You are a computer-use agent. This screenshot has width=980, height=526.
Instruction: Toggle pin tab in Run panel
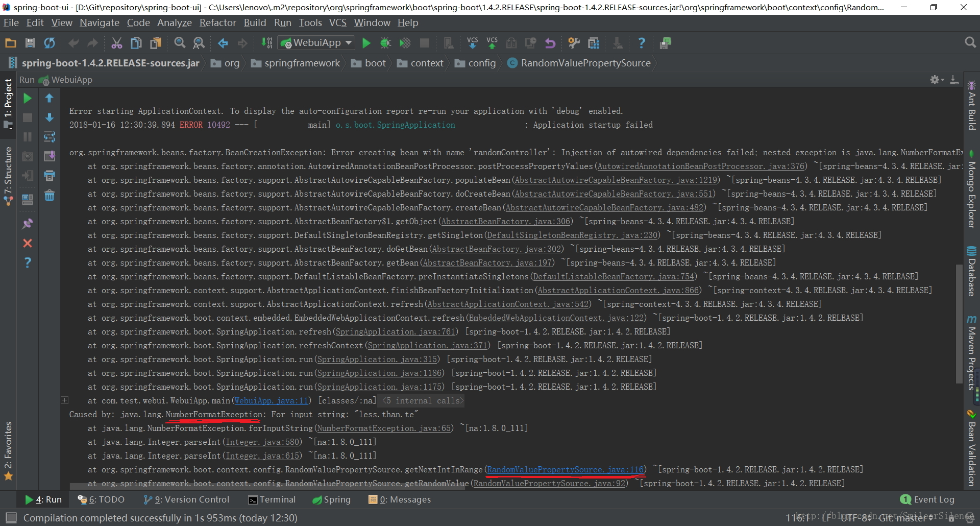pyautogui.click(x=28, y=224)
